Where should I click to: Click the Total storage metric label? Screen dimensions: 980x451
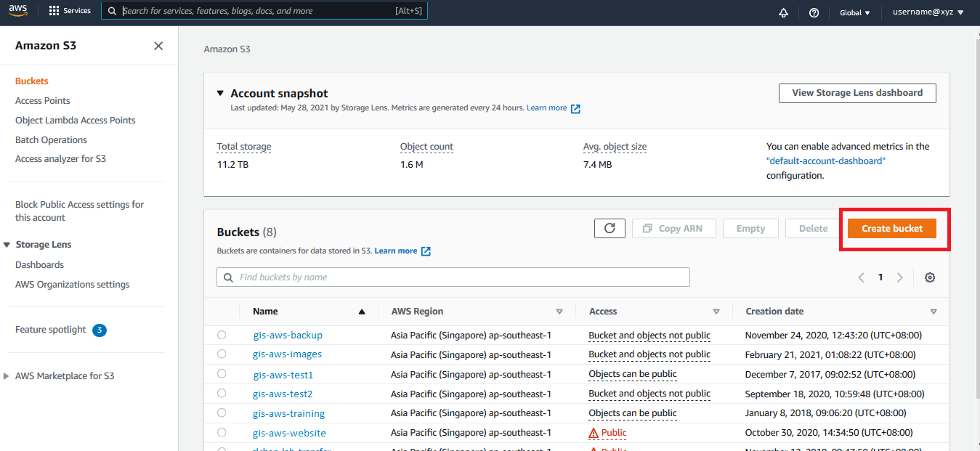pos(244,147)
